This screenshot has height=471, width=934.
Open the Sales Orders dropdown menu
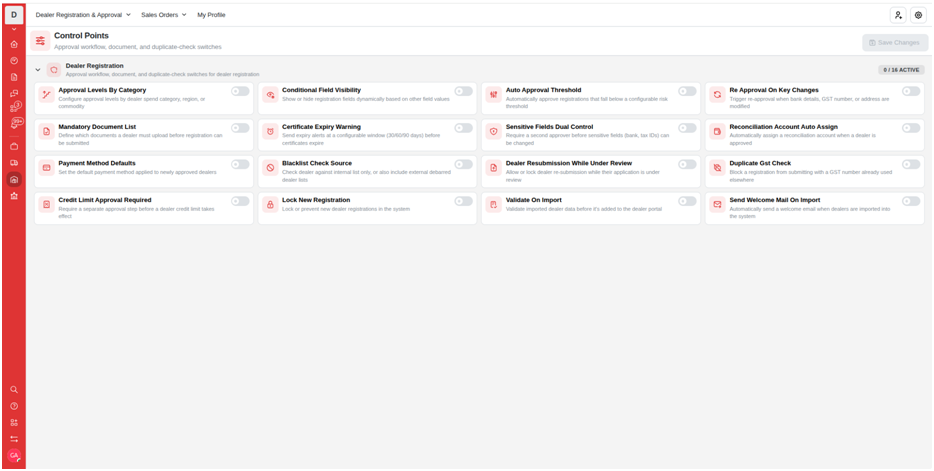(x=164, y=15)
